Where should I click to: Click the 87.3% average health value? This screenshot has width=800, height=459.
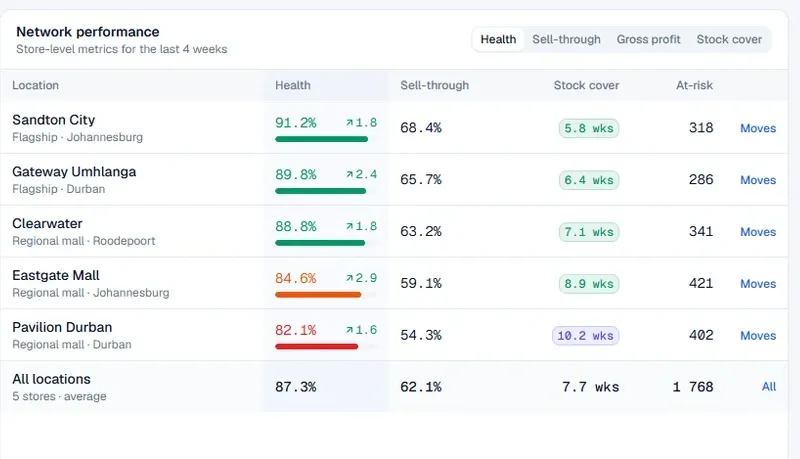coord(295,387)
